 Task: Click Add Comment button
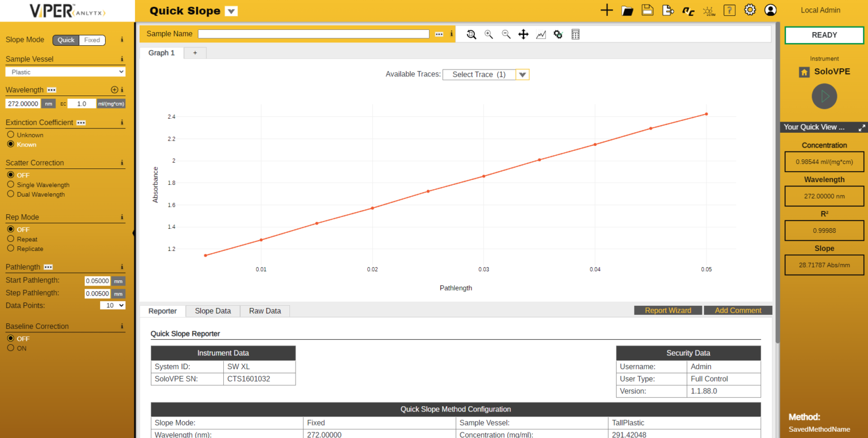pyautogui.click(x=737, y=310)
